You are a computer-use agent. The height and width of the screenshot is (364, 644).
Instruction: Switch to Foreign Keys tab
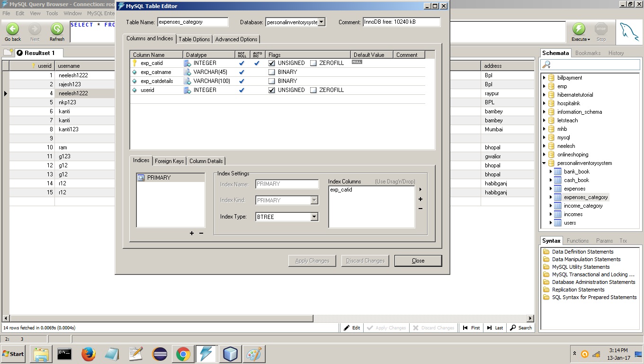click(169, 161)
